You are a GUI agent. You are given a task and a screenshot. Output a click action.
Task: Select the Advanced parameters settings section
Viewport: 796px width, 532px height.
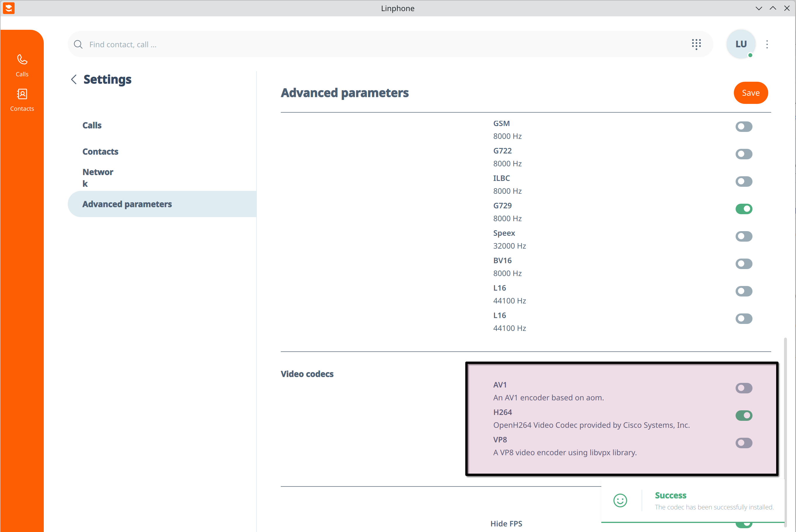[127, 204]
